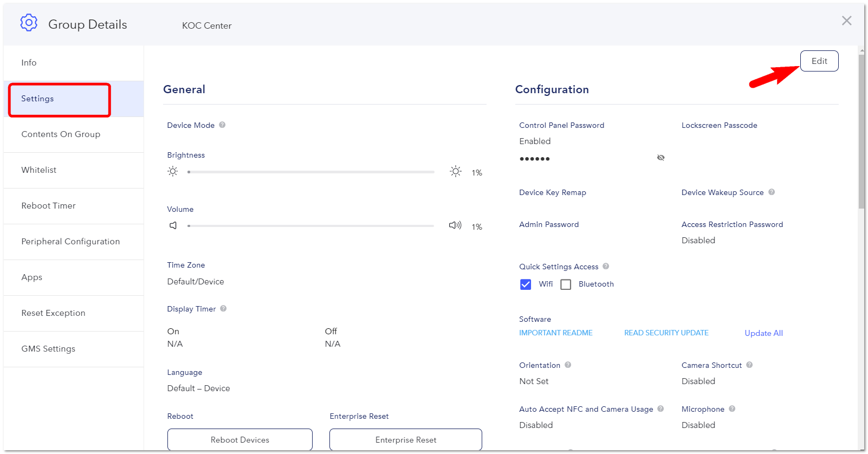Click the Volume slider track
Viewport: 868px width, 454px height.
(x=311, y=226)
